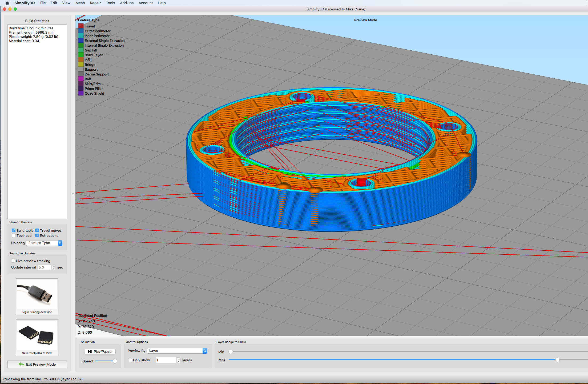Click the Ooze Shield legend swatch

81,93
